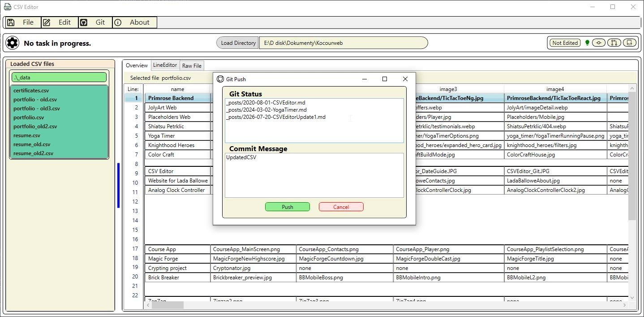Click the Course App cell
The width and height of the screenshot is (644, 317).
[178, 249]
